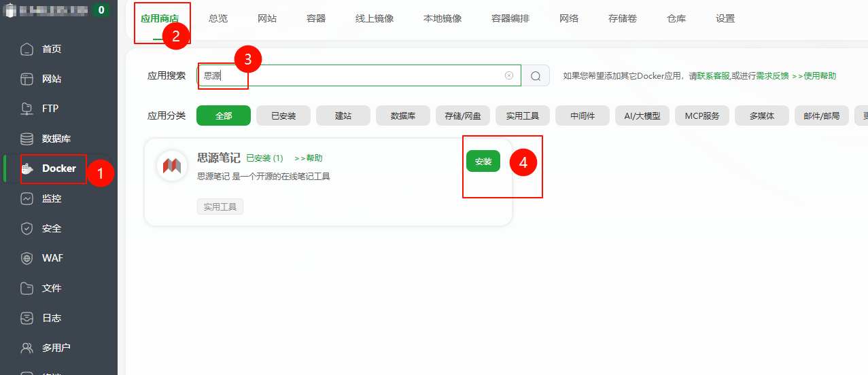Viewport: 868px width, 375px height.
Task: Select the 数据库 category filter
Action: [403, 115]
